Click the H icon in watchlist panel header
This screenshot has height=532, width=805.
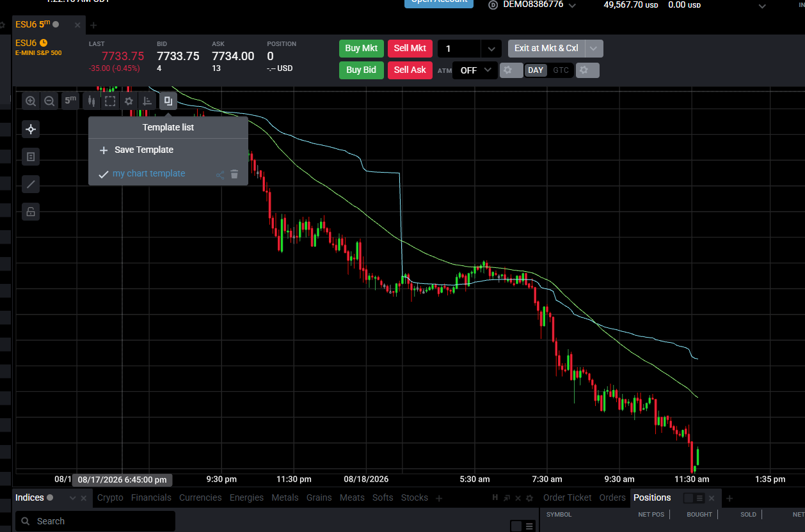495,497
